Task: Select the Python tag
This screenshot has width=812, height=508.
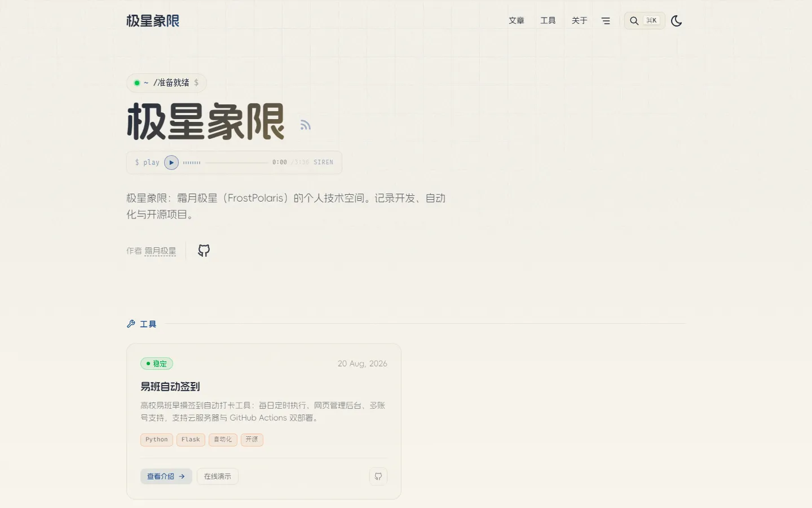Action: 157,440
